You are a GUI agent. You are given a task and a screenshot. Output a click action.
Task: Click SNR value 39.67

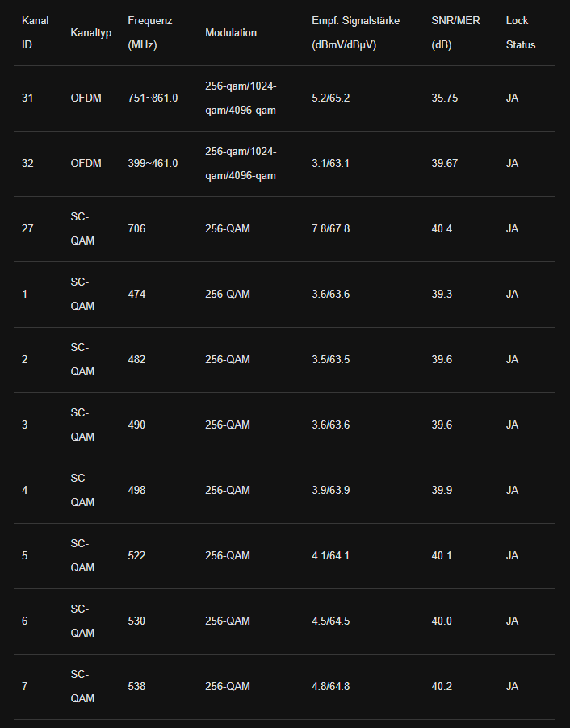444,164
